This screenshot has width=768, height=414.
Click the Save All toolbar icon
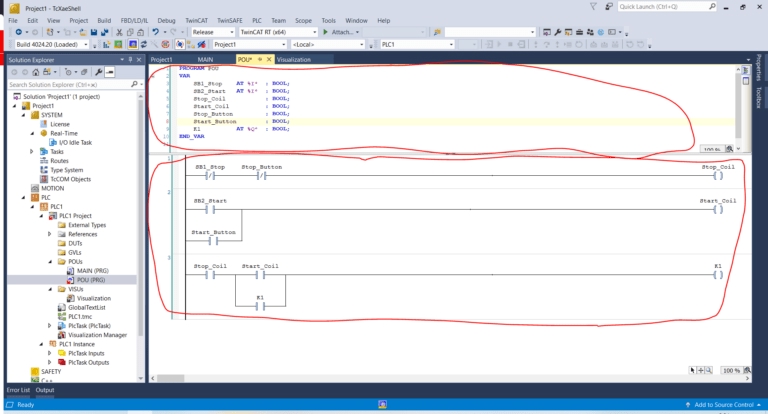[x=104, y=32]
